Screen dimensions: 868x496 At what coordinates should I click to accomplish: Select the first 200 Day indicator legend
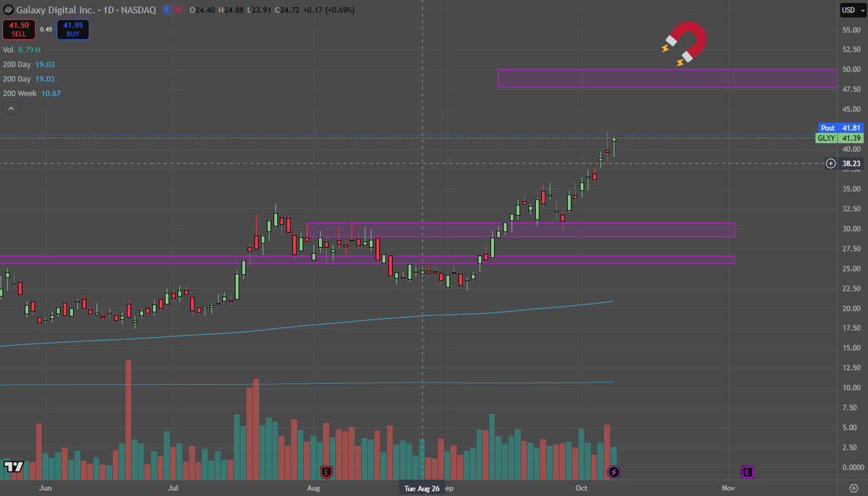pos(29,64)
